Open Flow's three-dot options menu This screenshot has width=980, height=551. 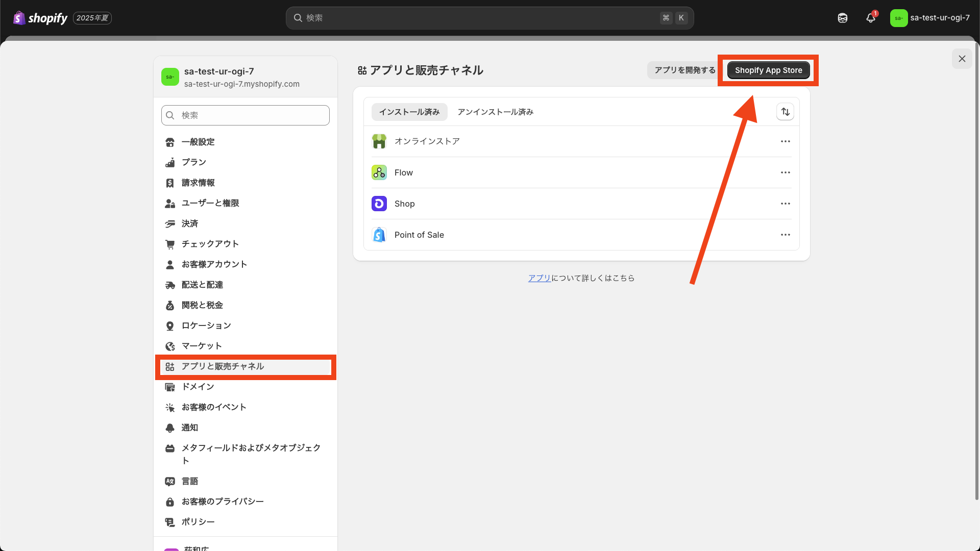(x=785, y=172)
